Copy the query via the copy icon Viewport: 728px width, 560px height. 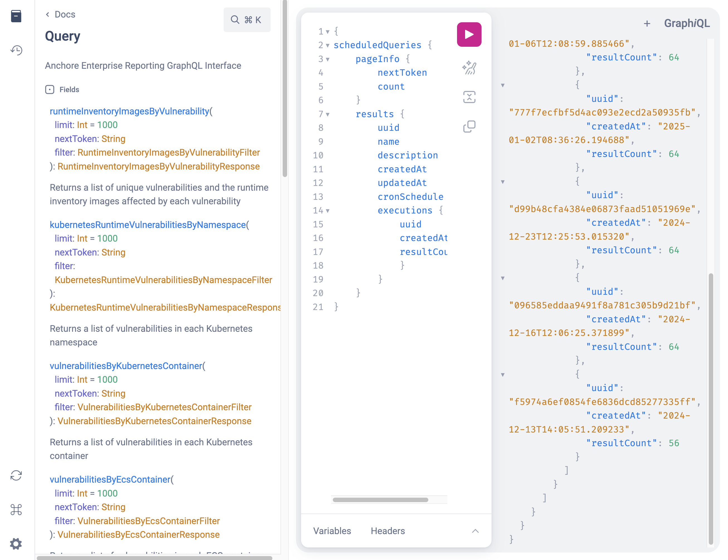(x=469, y=126)
